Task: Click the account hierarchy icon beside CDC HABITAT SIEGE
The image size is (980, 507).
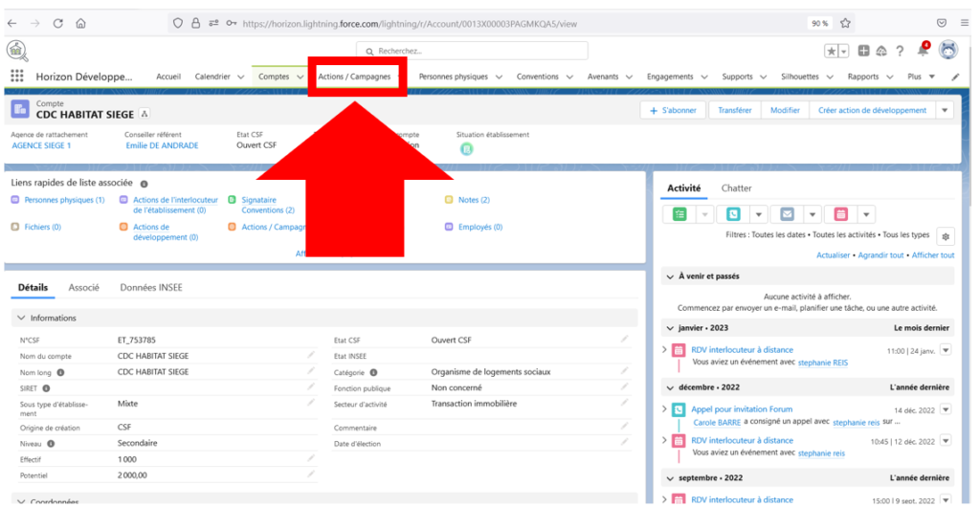Action: click(145, 115)
